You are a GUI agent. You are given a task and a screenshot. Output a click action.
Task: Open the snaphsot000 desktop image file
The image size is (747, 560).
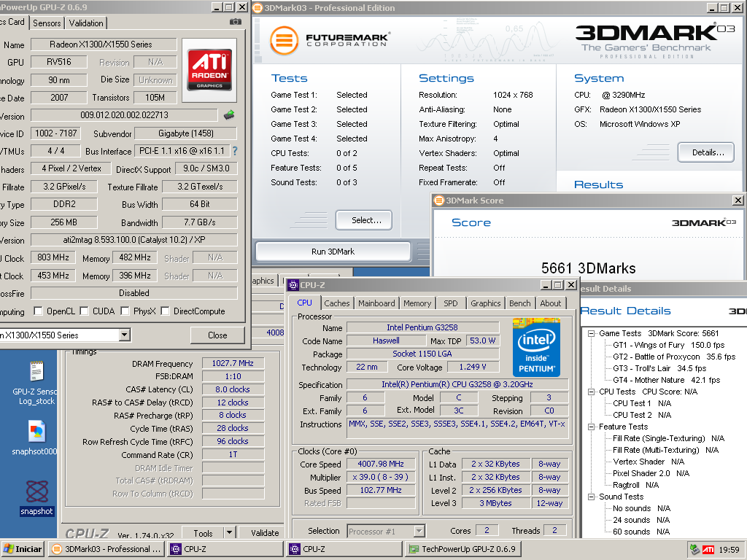(x=36, y=437)
